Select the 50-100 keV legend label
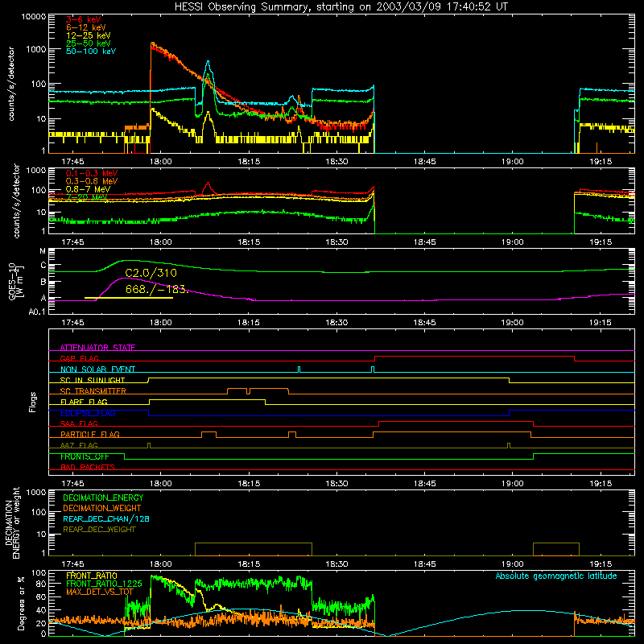This screenshot has height=644, width=644. pos(91,51)
